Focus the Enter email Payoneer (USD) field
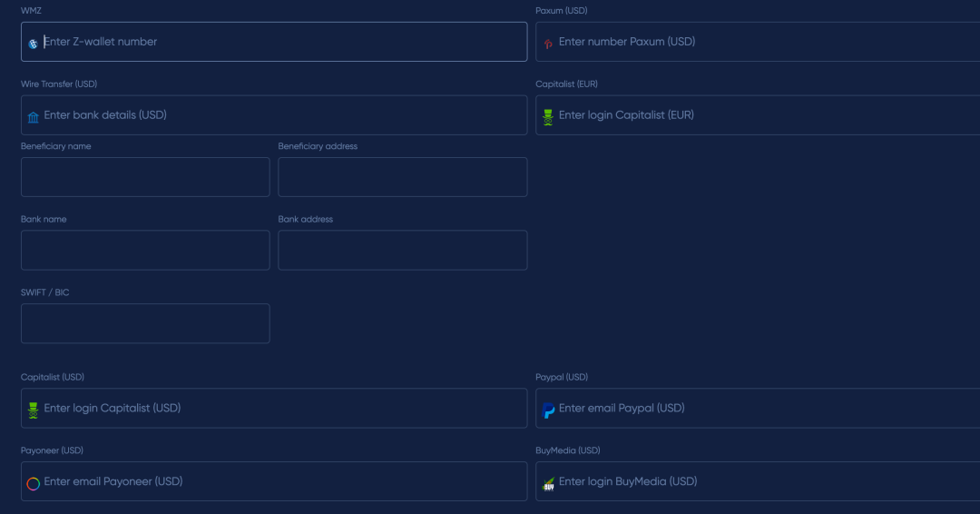Image resolution: width=980 pixels, height=514 pixels. (281, 481)
